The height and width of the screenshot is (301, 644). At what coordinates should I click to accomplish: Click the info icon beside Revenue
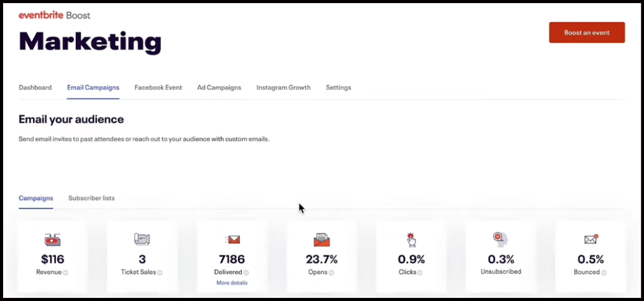(x=65, y=272)
